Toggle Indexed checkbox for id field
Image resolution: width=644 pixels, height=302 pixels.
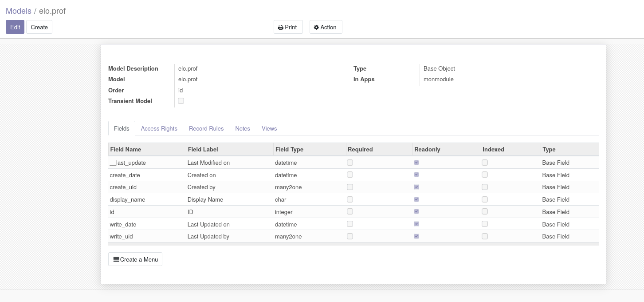pos(485,212)
